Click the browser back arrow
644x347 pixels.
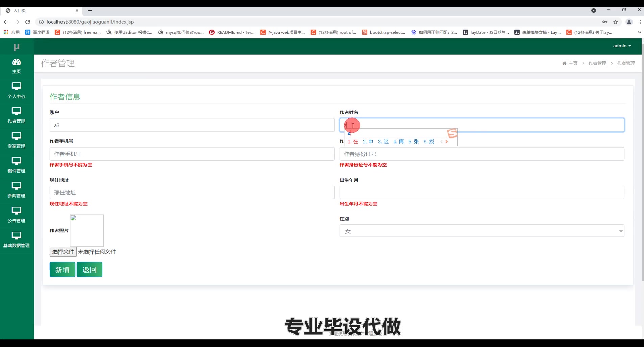click(x=6, y=22)
